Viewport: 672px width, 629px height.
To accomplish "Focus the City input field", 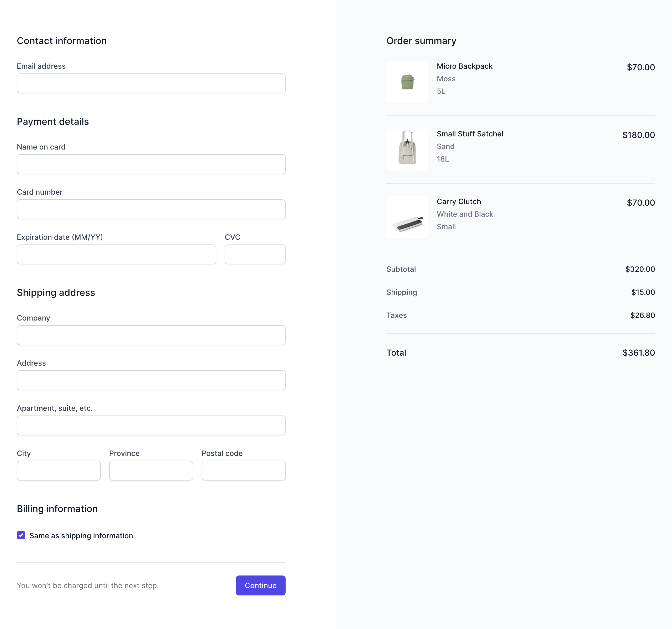I will (59, 471).
